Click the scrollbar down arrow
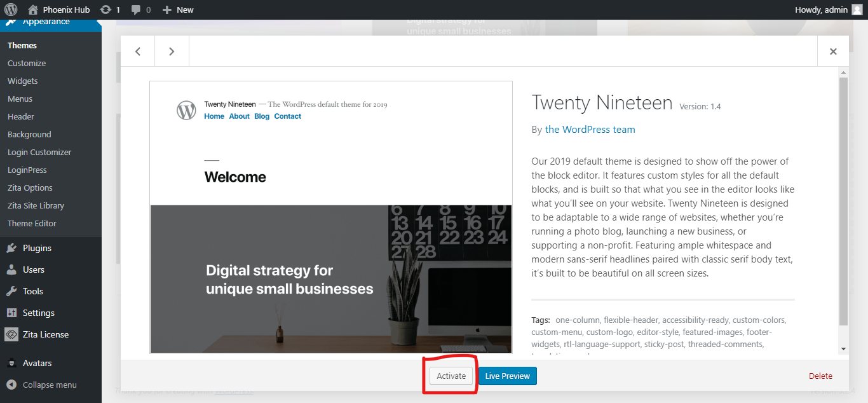Viewport: 868px width, 403px height. [843, 349]
